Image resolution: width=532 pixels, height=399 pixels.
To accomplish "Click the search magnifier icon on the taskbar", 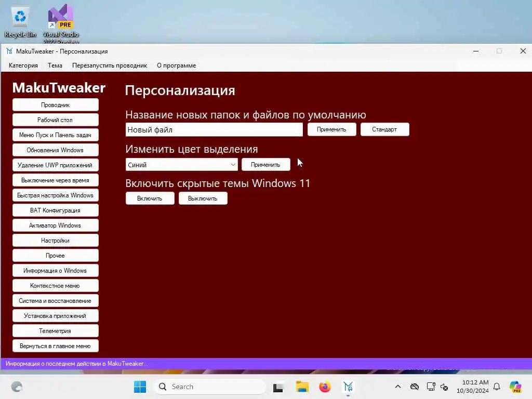I will (x=163, y=387).
